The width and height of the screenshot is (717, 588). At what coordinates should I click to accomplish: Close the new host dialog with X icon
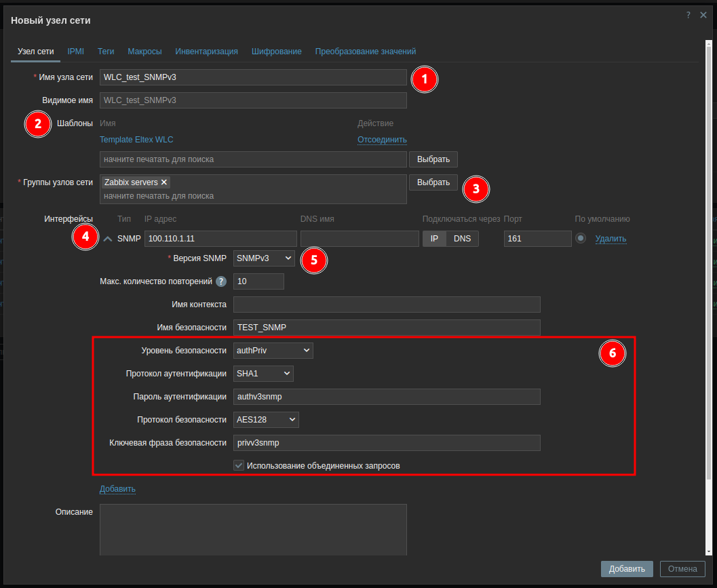pos(703,15)
